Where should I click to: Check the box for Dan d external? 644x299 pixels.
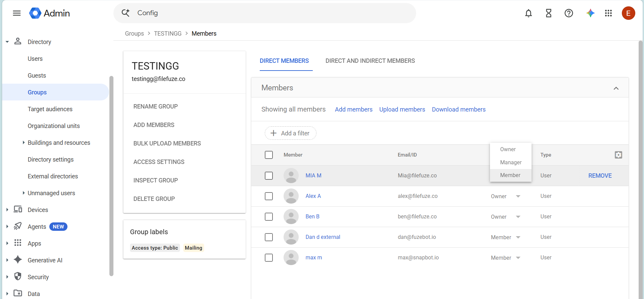tap(269, 237)
